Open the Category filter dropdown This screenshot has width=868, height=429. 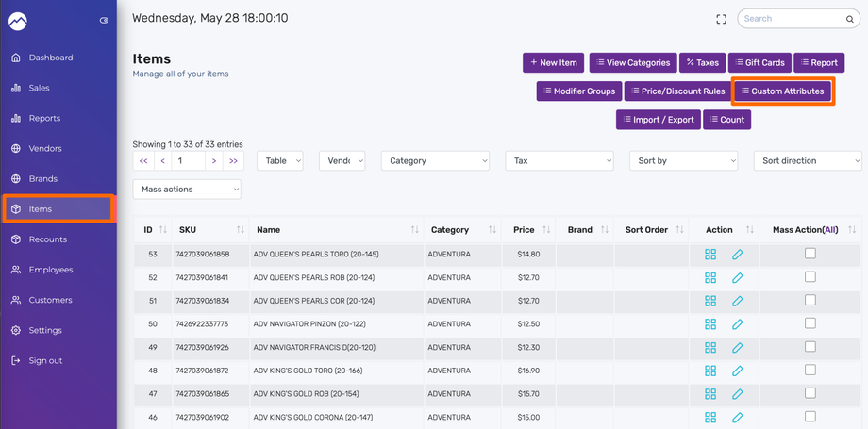[x=435, y=161]
